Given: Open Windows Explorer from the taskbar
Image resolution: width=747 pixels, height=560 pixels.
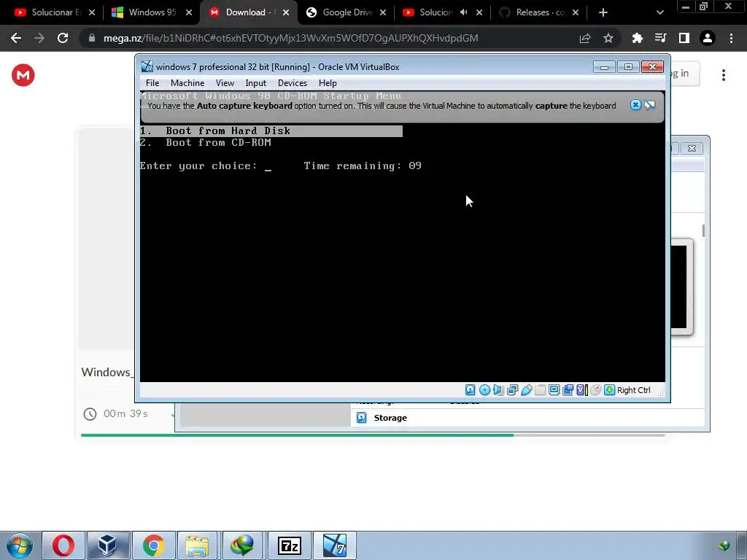Looking at the screenshot, I should click(198, 545).
